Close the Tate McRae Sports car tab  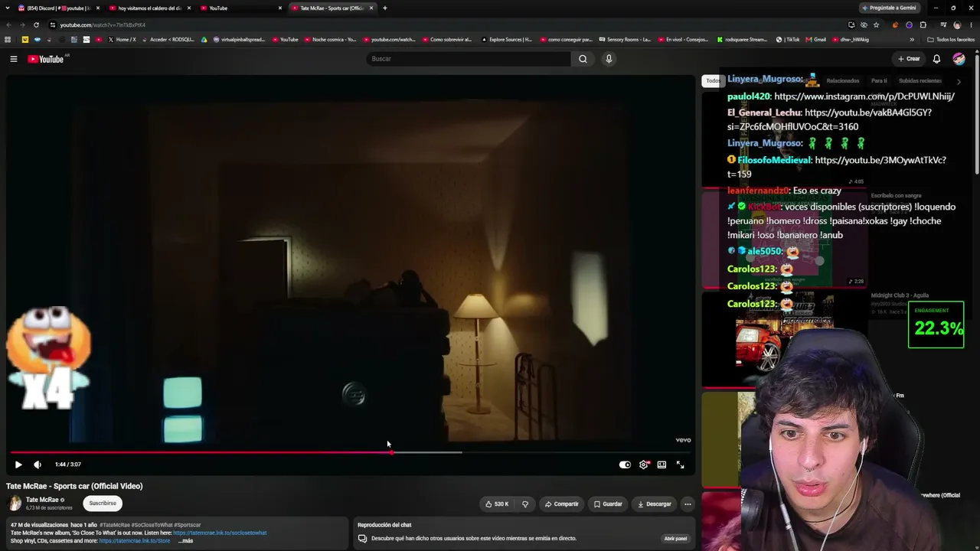tap(371, 8)
